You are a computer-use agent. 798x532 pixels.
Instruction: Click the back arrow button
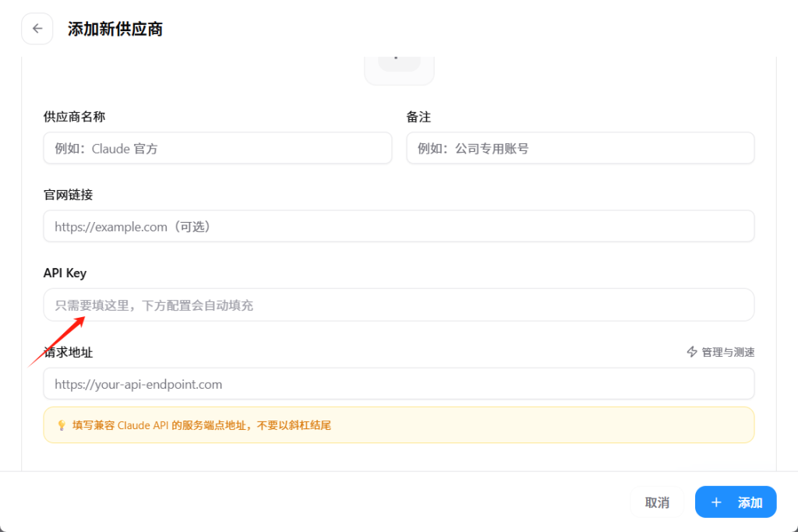pyautogui.click(x=37, y=29)
